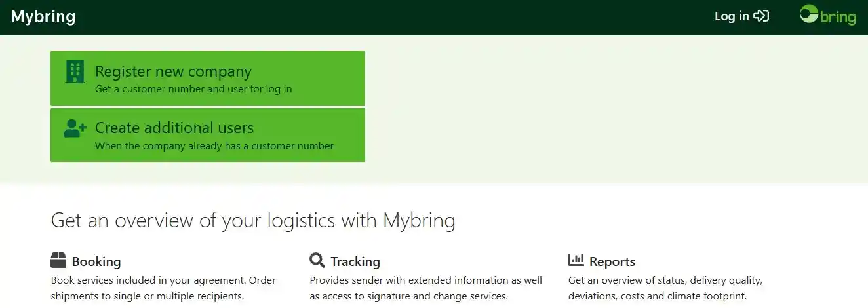The image size is (868, 308).
Task: Click the Bring logo in header
Action: [x=828, y=15]
